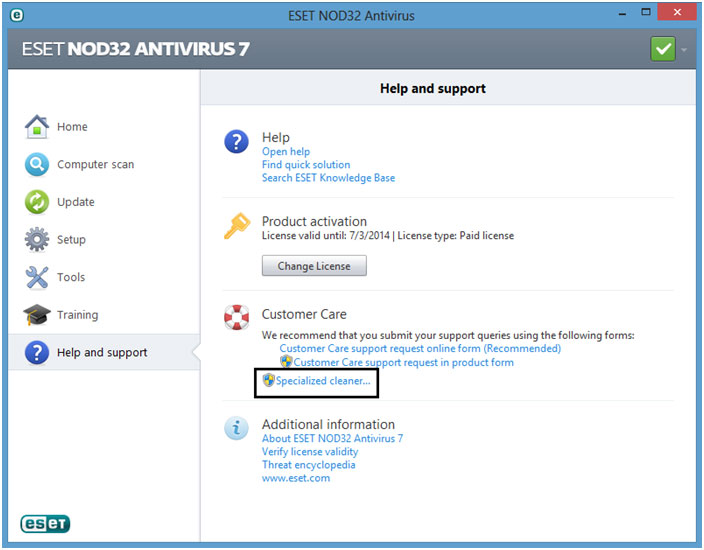Click the Help and support sidebar question icon
Viewport: 704px width, 550px height.
pyautogui.click(x=37, y=352)
